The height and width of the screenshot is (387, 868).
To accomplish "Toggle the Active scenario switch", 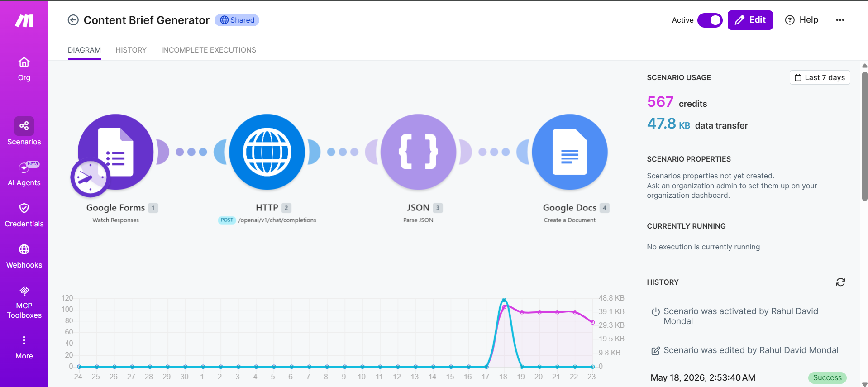I will [x=710, y=20].
